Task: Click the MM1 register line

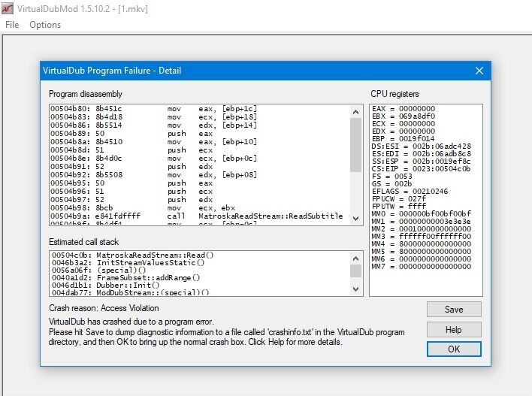Action: point(422,221)
